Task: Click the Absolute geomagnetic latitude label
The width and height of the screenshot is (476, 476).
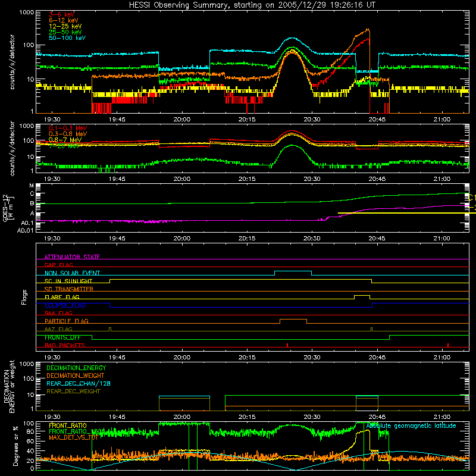Action: pyautogui.click(x=411, y=425)
